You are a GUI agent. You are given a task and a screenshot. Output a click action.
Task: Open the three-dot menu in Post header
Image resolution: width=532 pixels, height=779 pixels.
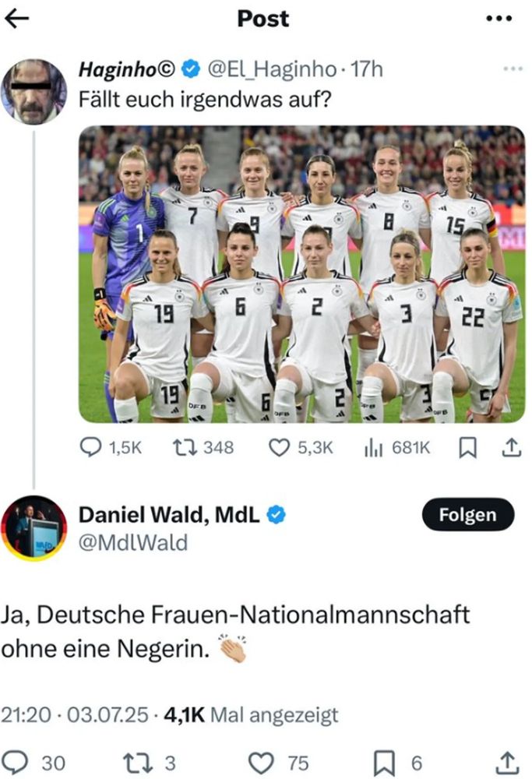499,19
